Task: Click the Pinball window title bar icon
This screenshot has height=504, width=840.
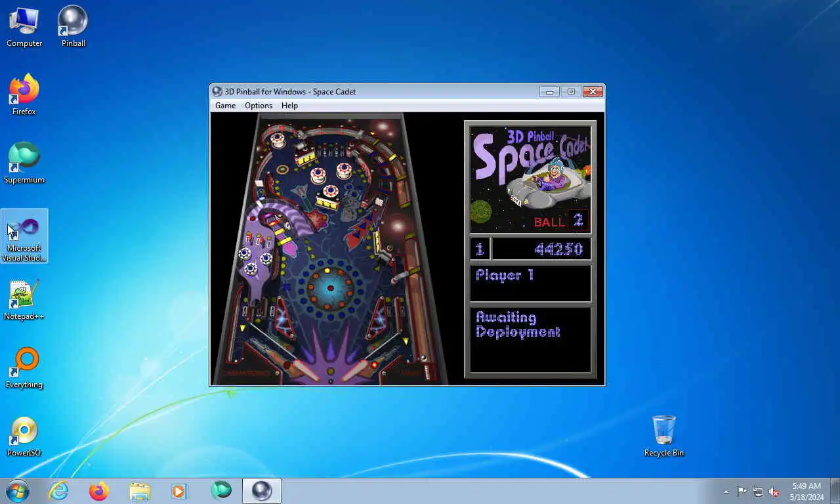Action: pos(217,91)
